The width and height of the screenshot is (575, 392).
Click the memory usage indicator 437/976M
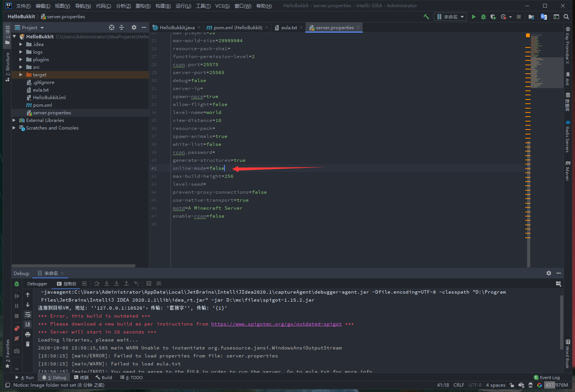pyautogui.click(x=556, y=385)
